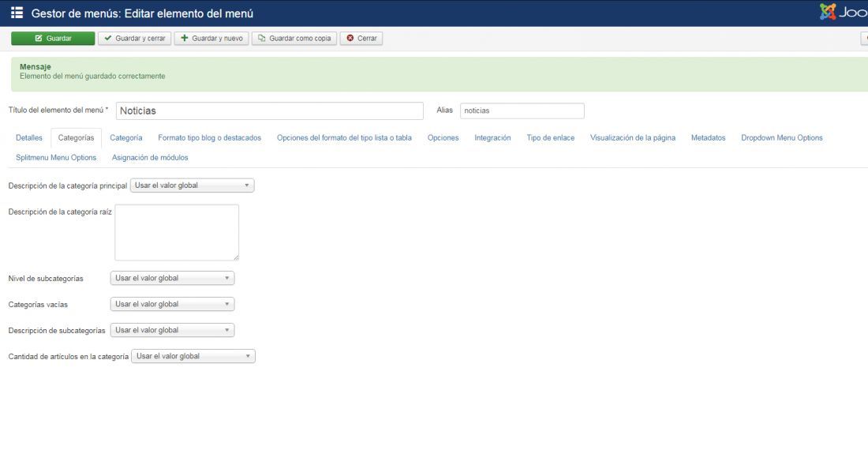Switch to the Metadatos tab
Viewport: 868px width, 461px height.
coord(708,138)
